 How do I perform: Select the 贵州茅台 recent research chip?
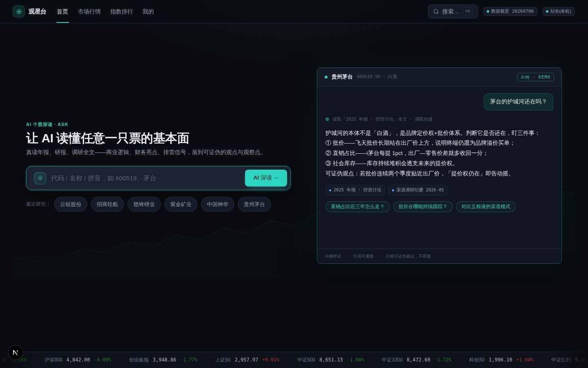(x=254, y=204)
